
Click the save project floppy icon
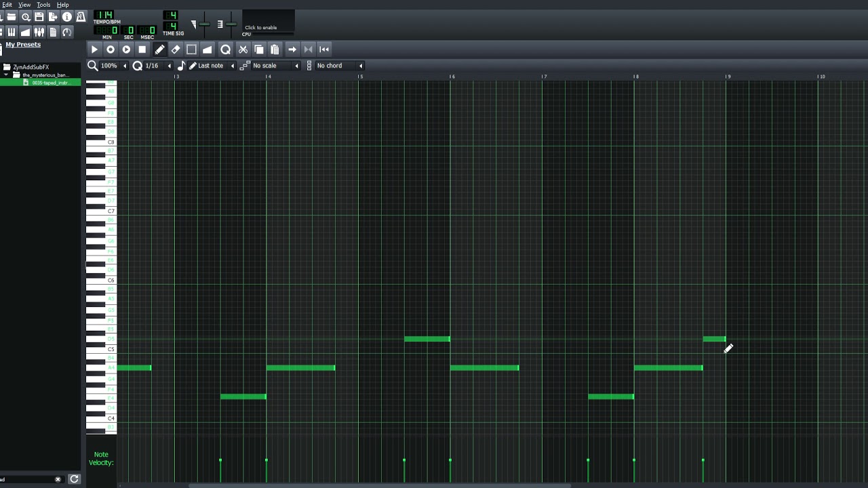(39, 17)
